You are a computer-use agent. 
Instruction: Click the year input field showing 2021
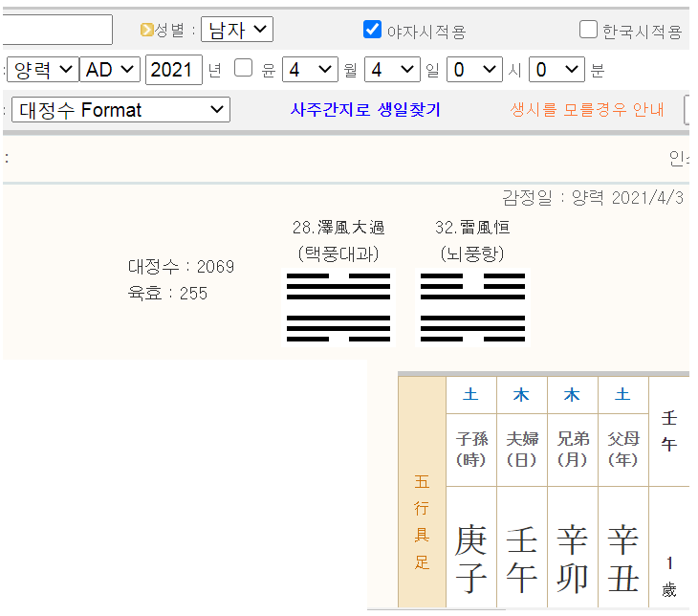[174, 70]
